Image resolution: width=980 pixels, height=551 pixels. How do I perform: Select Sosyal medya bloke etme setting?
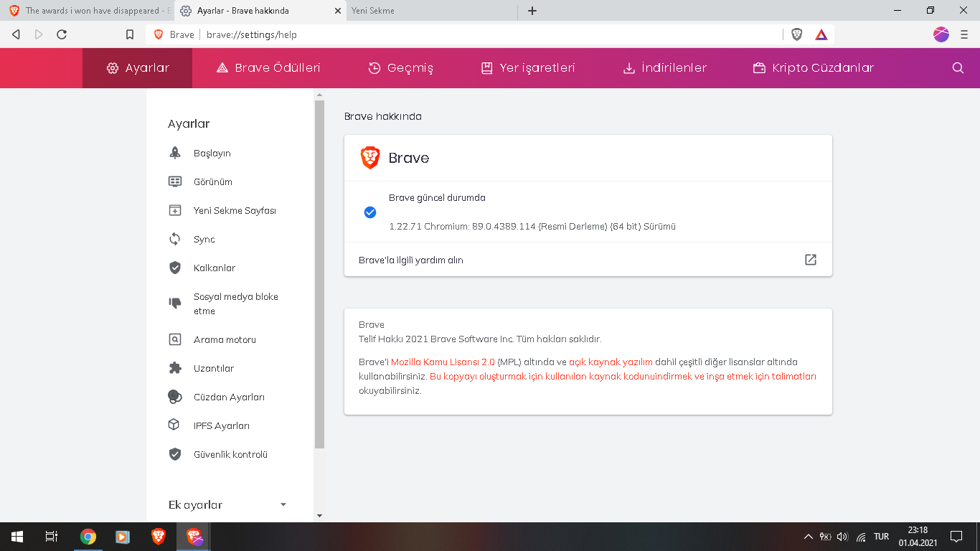236,304
